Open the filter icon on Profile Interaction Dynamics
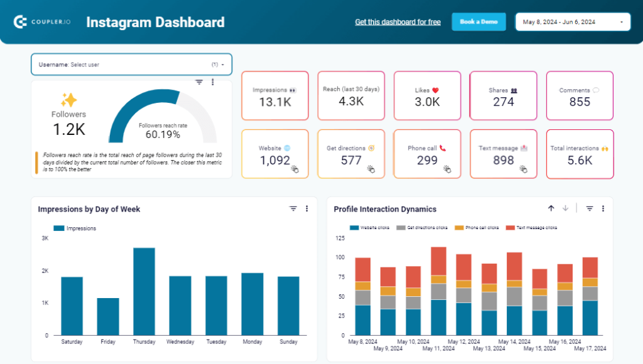 pos(589,208)
